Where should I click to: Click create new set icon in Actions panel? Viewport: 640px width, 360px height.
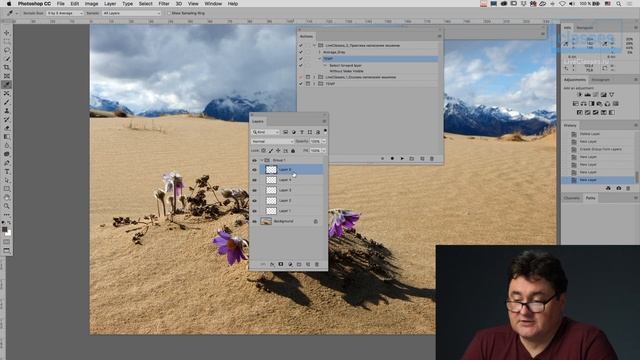[x=412, y=158]
